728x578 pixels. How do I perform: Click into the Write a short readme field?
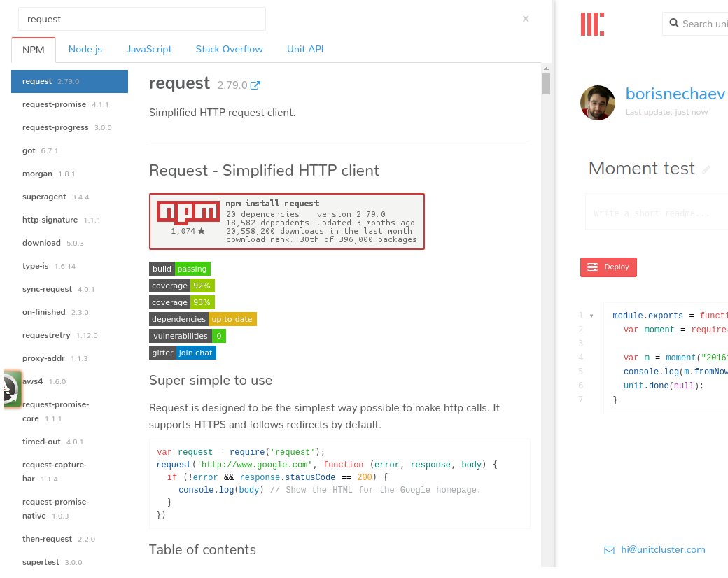(x=658, y=213)
